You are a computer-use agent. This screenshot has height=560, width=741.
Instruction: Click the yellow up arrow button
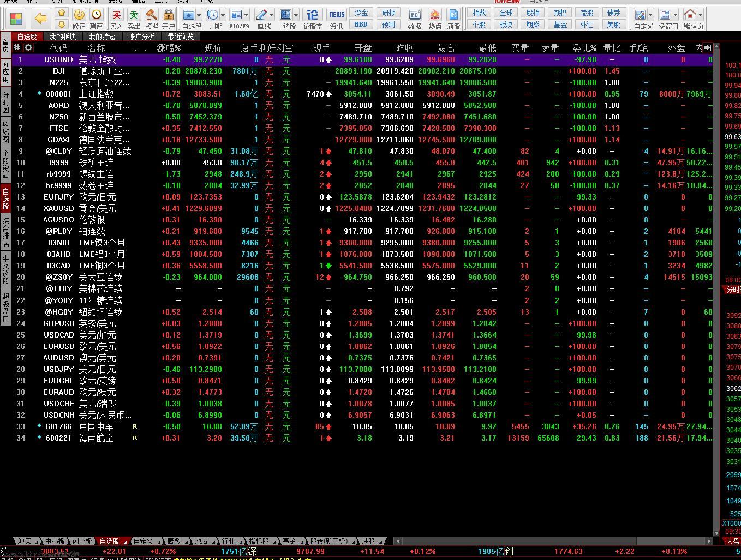(62, 13)
